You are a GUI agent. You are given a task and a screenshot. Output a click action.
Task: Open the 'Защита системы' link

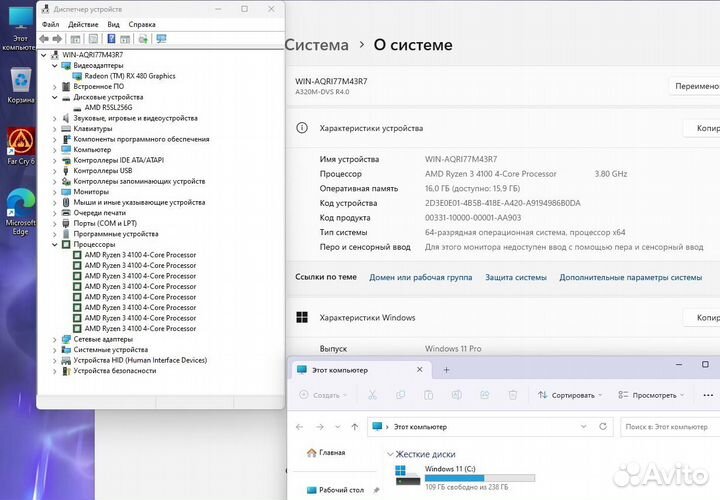coord(516,277)
